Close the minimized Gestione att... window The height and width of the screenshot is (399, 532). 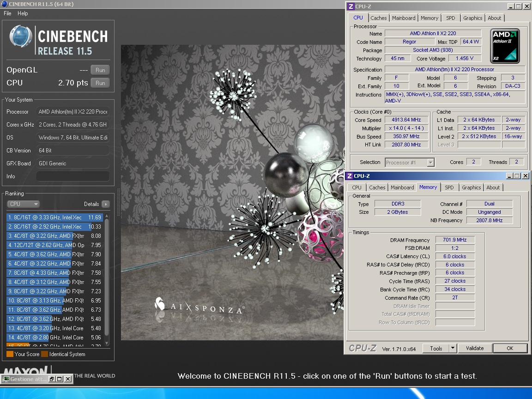pos(67,379)
